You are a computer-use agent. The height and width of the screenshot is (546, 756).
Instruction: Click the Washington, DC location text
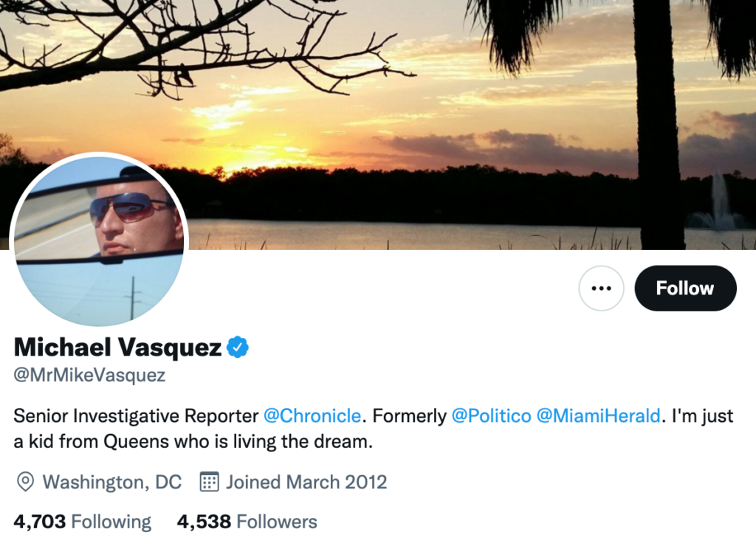111,483
